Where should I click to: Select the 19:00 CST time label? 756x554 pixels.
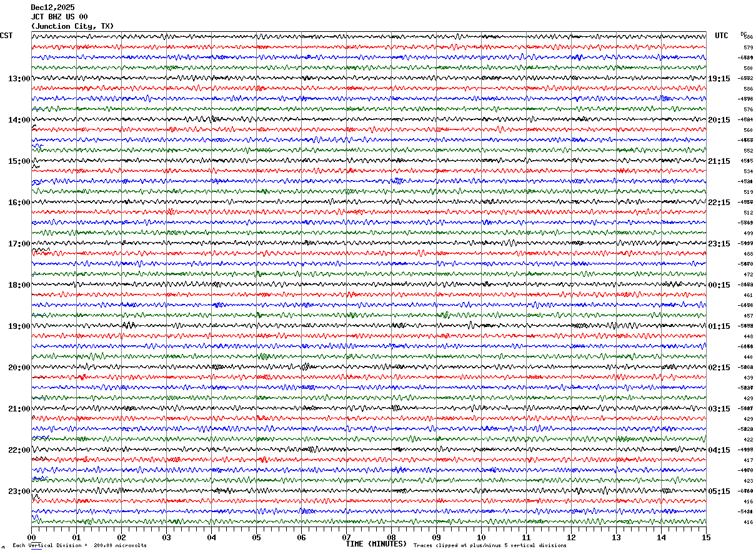coord(19,326)
